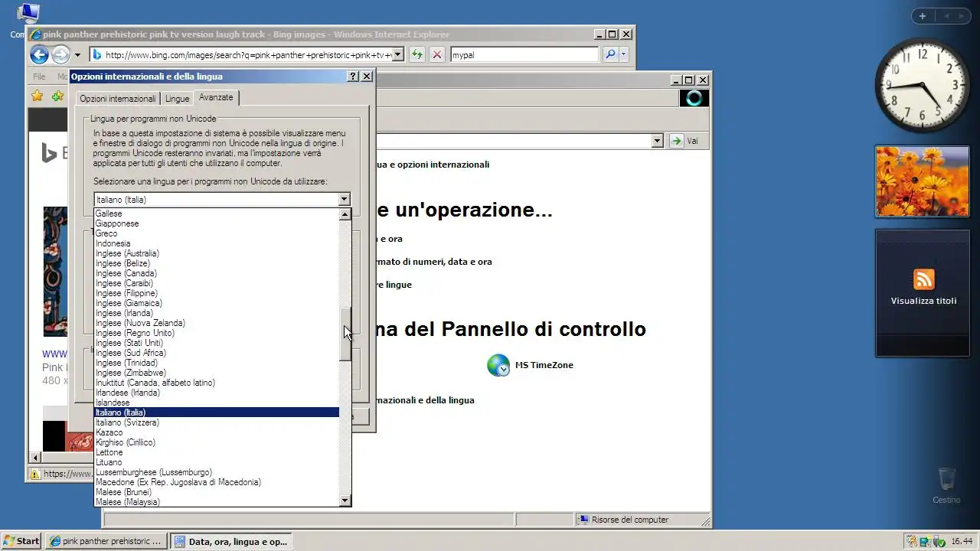Select Macedone (Ex Rep. Jugoslava di Macedonia)

pos(217,482)
